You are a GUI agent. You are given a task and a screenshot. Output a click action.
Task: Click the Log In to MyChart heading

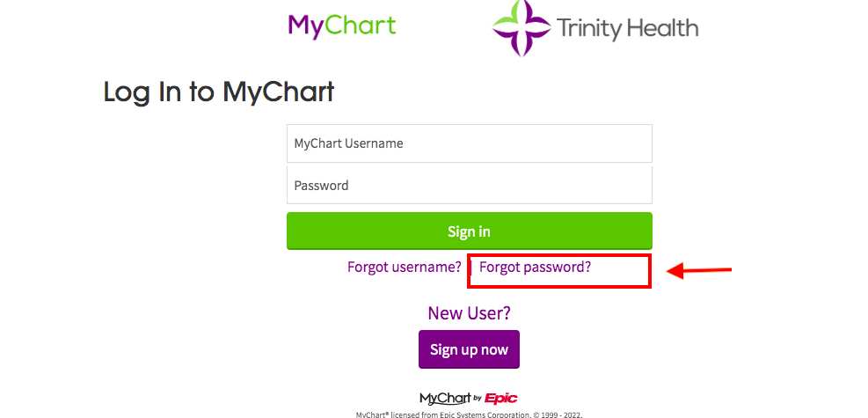click(x=219, y=92)
